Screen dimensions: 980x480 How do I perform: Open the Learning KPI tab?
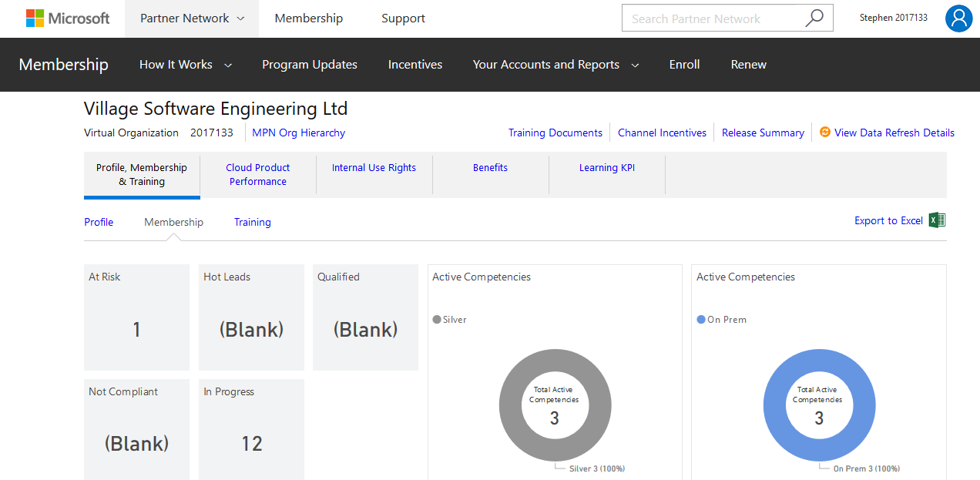point(606,167)
